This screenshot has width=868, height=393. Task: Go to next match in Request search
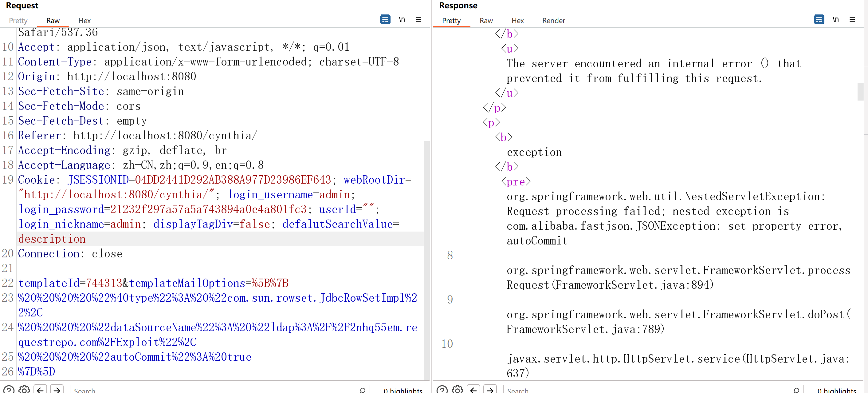57,390
